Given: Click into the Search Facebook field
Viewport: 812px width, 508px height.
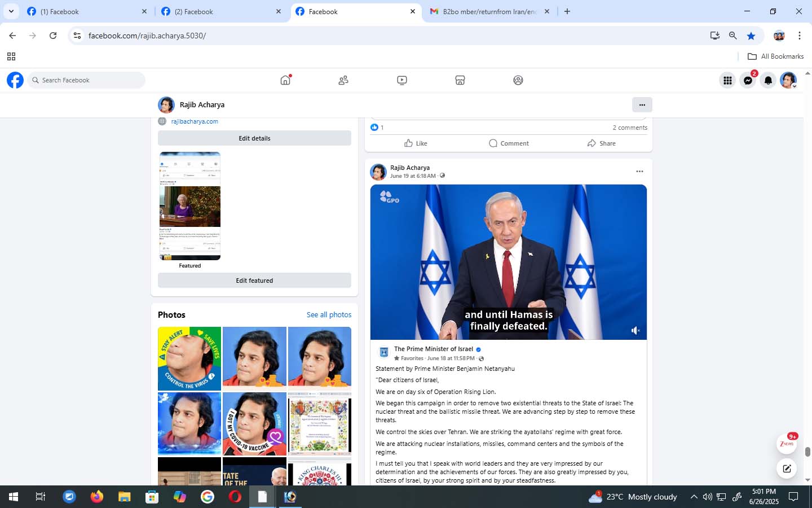Looking at the screenshot, I should pyautogui.click(x=86, y=80).
